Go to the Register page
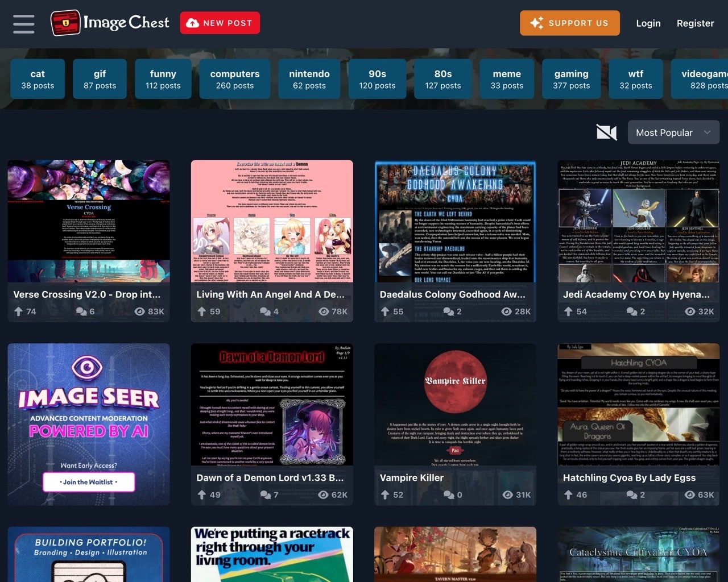 pyautogui.click(x=695, y=23)
